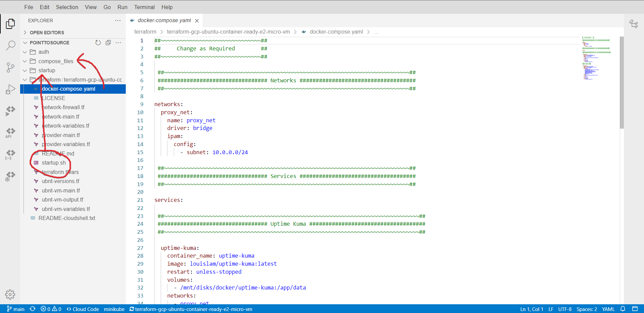Close the docker-compose.yaml tab
The height and width of the screenshot is (313, 644).
click(x=197, y=21)
